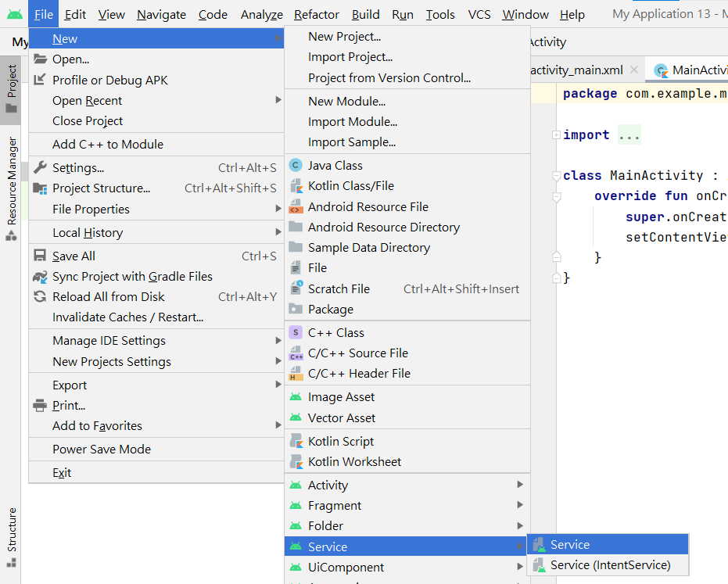The image size is (728, 584).
Task: Choose Service in the Service submenu
Action: coord(608,545)
